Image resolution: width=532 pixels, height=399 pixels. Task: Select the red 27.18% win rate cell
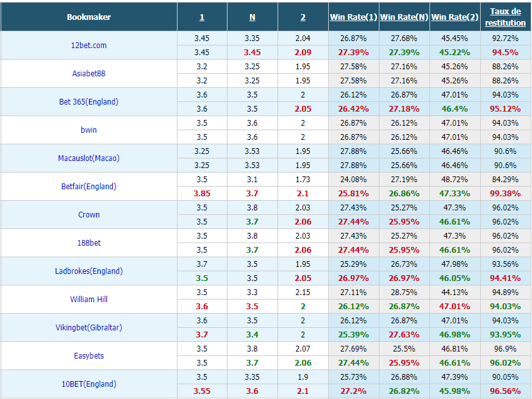pos(404,108)
